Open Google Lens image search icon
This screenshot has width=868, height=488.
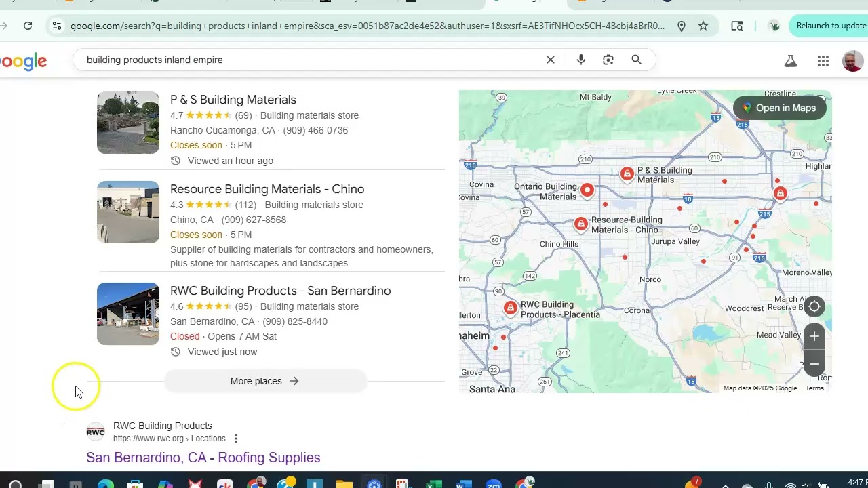click(608, 60)
